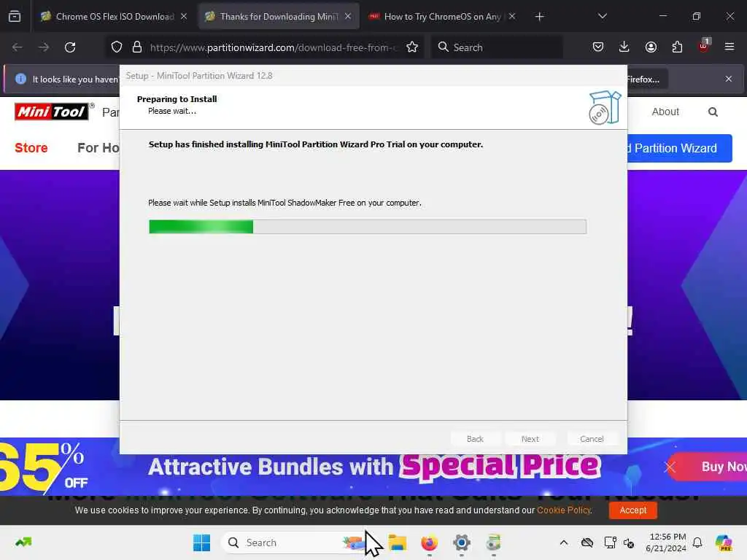
Task: Expand the list all tabs dropdown
Action: (602, 16)
